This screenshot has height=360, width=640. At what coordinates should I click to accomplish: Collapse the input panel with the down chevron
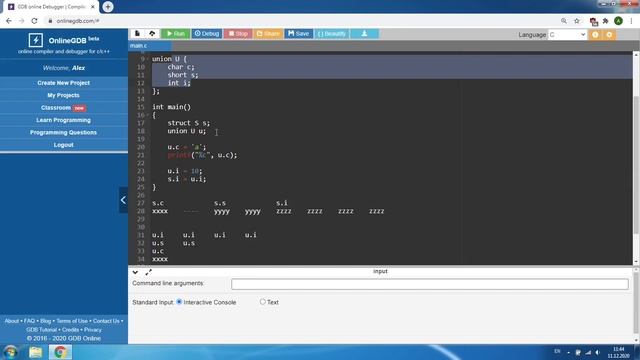[135, 272]
